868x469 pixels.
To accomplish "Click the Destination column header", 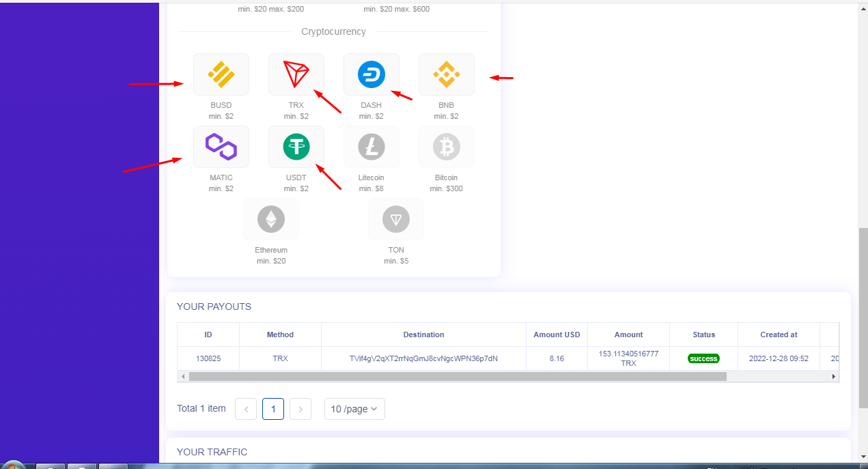I will coord(423,335).
